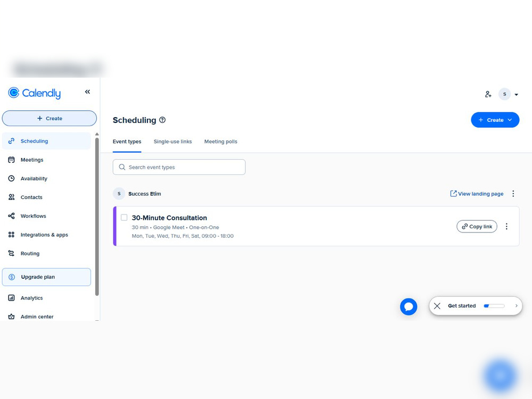Open Contacts in the sidebar

tap(46, 197)
